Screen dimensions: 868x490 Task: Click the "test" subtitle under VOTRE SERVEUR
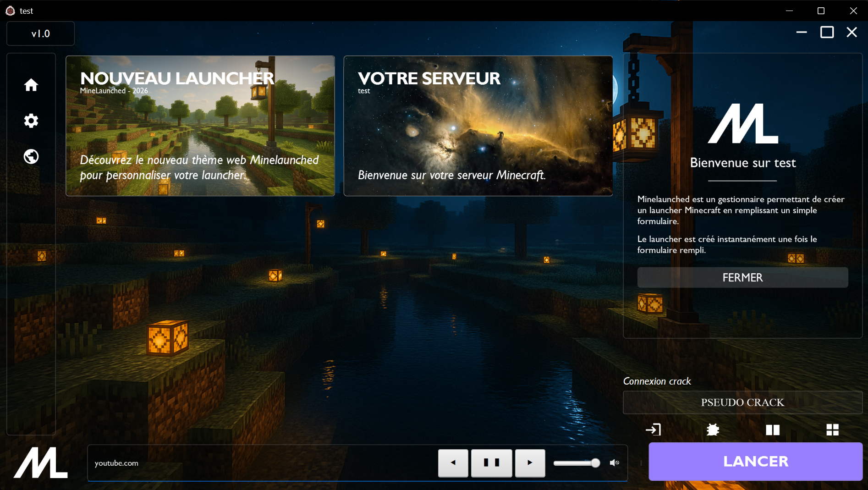point(364,91)
